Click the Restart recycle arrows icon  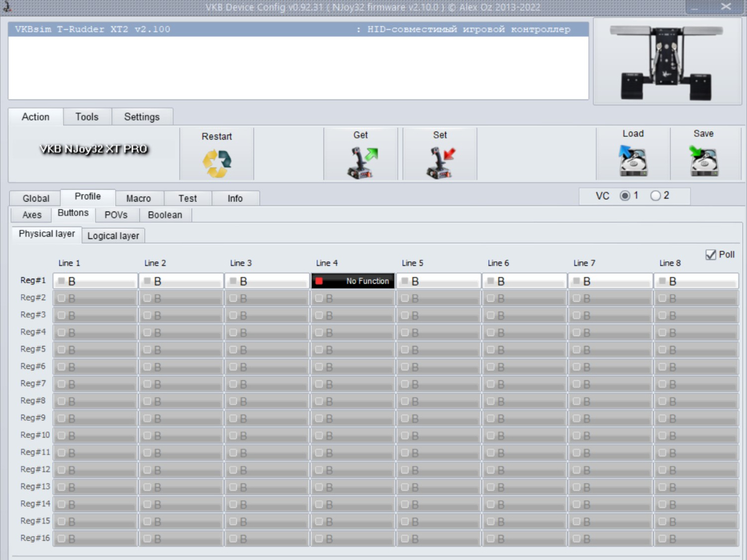click(x=216, y=163)
